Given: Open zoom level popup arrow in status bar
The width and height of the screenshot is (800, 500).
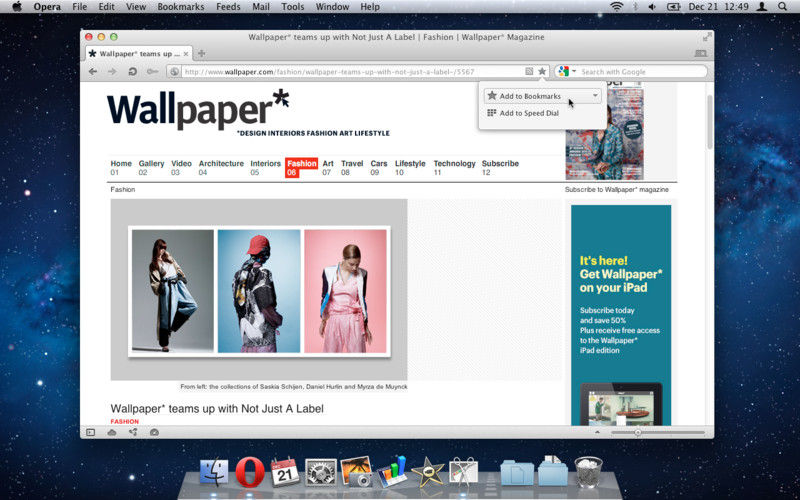Looking at the screenshot, I should click(x=597, y=432).
